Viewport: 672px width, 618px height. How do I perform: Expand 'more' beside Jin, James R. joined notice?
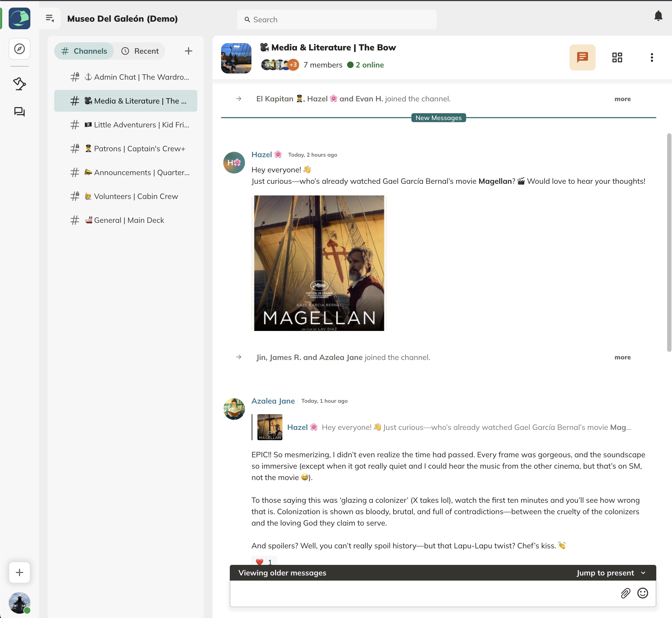pyautogui.click(x=622, y=357)
